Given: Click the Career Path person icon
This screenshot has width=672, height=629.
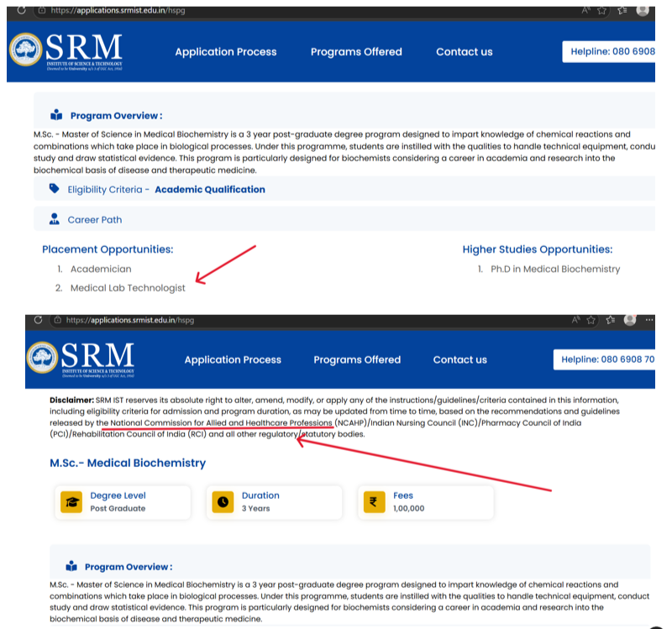Looking at the screenshot, I should (54, 219).
